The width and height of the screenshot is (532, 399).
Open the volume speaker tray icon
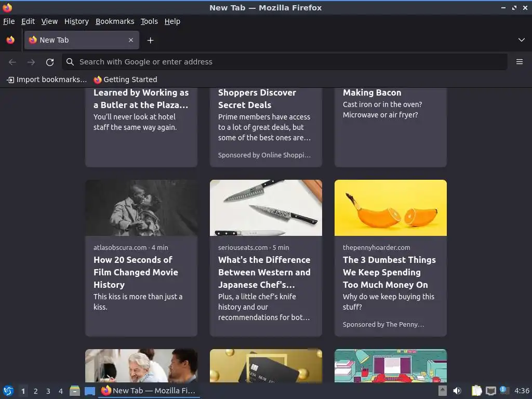pyautogui.click(x=457, y=391)
